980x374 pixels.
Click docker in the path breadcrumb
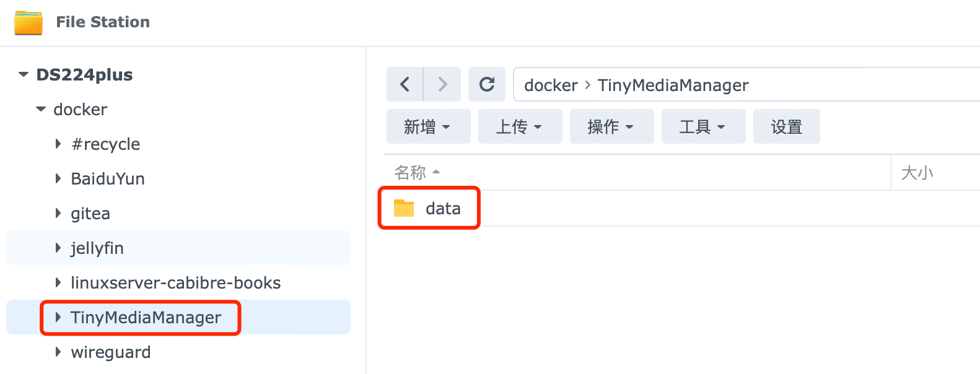[551, 85]
